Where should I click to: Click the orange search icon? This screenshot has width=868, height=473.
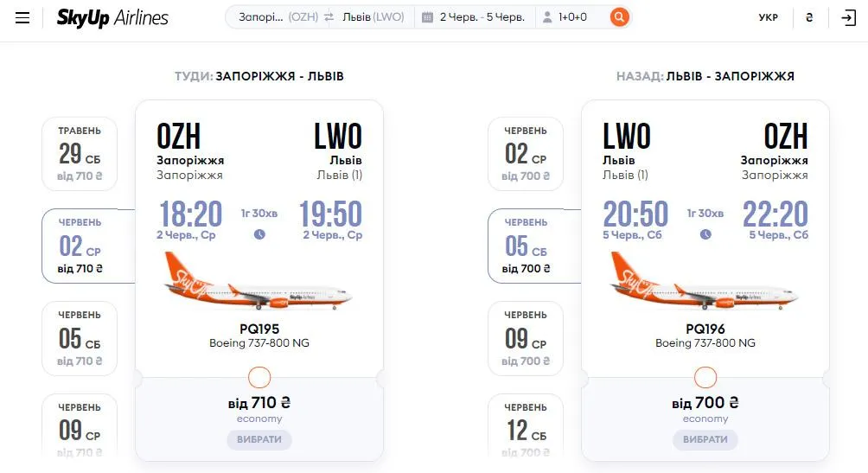pos(619,17)
